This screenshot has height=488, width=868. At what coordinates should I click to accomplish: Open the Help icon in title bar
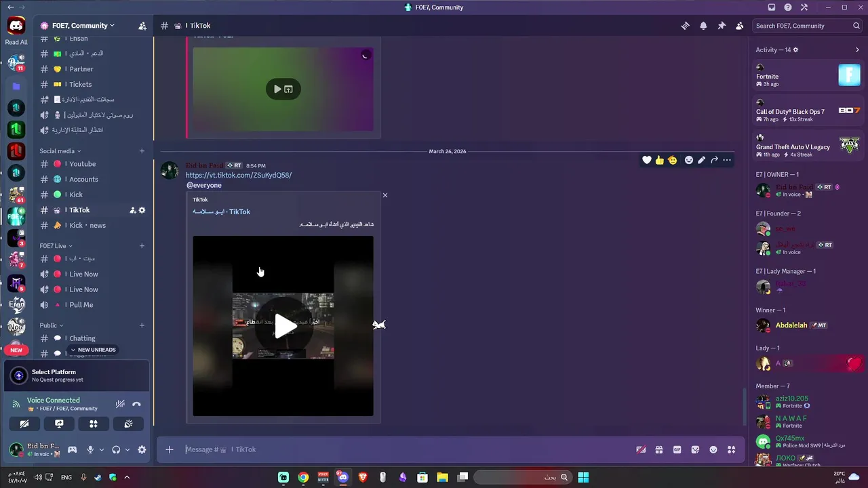click(x=788, y=7)
